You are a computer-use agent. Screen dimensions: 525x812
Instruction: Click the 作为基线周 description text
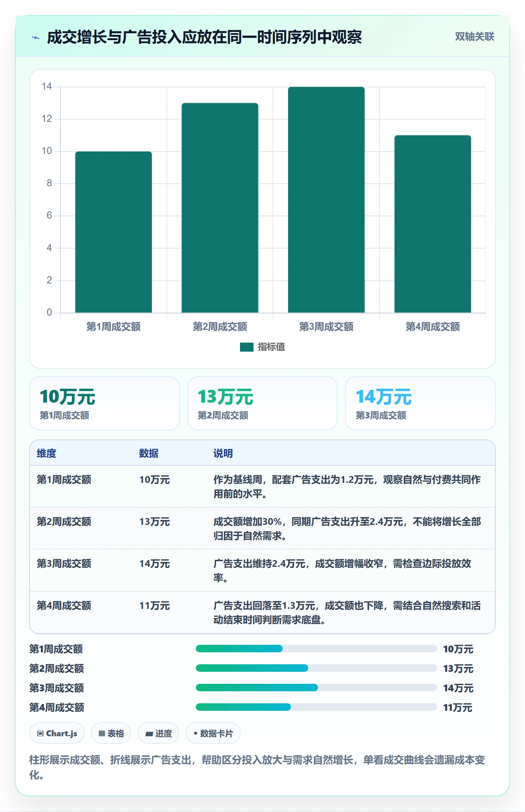pos(347,487)
